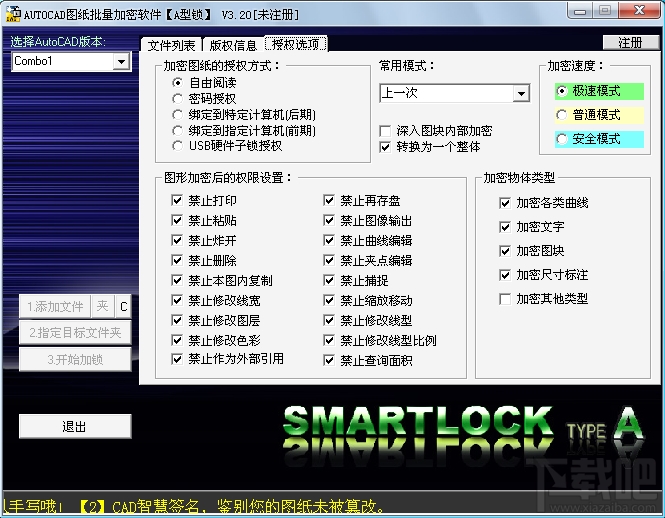Toggle 禁止再存盘 checkbox

pos(329,200)
